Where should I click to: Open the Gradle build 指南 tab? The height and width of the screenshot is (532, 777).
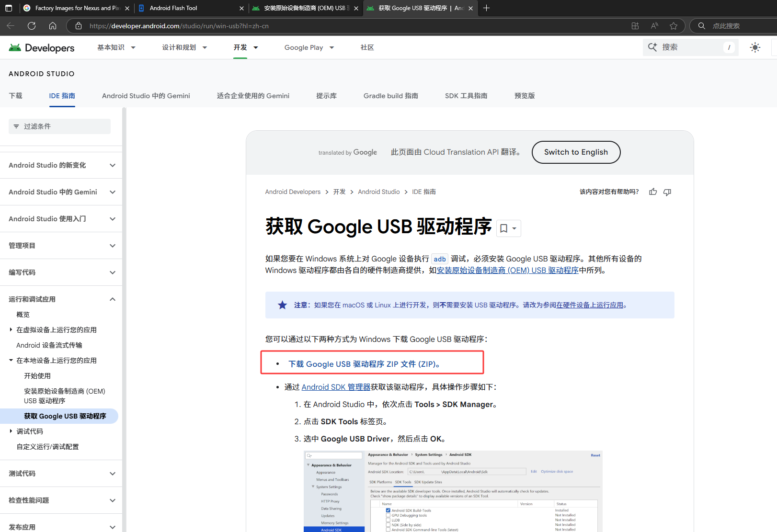tap(390, 96)
